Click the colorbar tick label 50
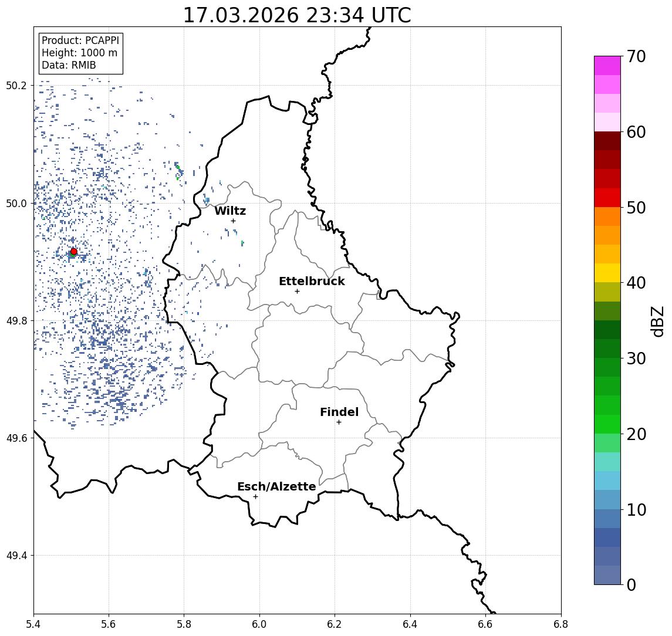 [636, 208]
